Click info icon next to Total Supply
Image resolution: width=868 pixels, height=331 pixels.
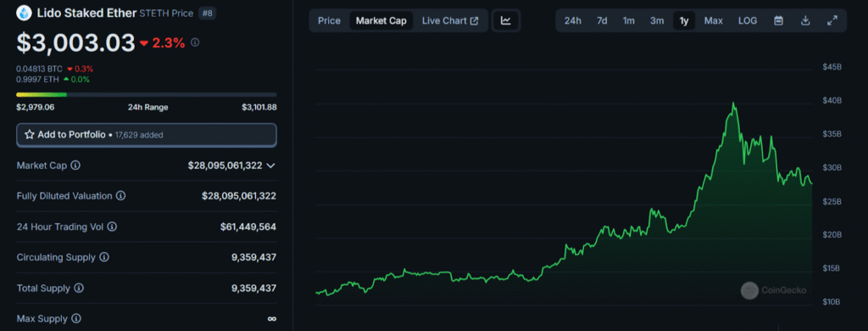click(79, 289)
